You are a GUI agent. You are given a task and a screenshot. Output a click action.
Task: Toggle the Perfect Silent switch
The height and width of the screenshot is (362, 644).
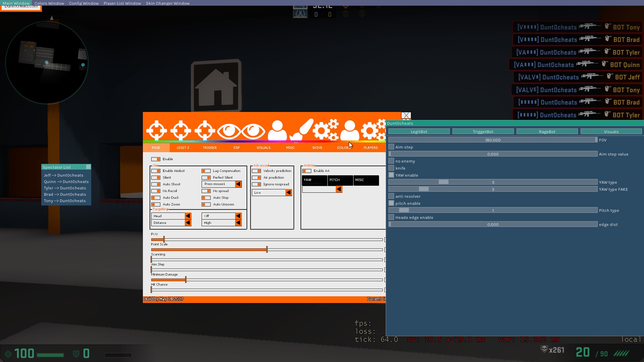click(x=206, y=178)
